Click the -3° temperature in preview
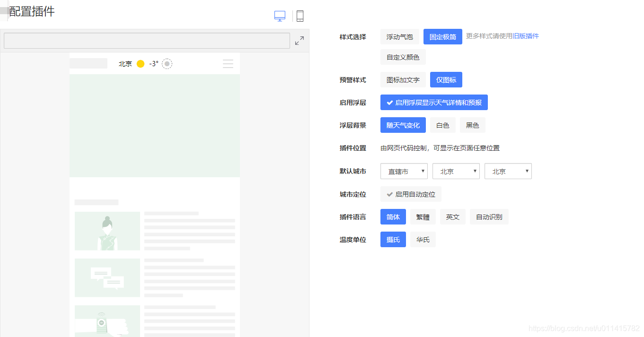The width and height of the screenshot is (644, 337). pyautogui.click(x=154, y=64)
